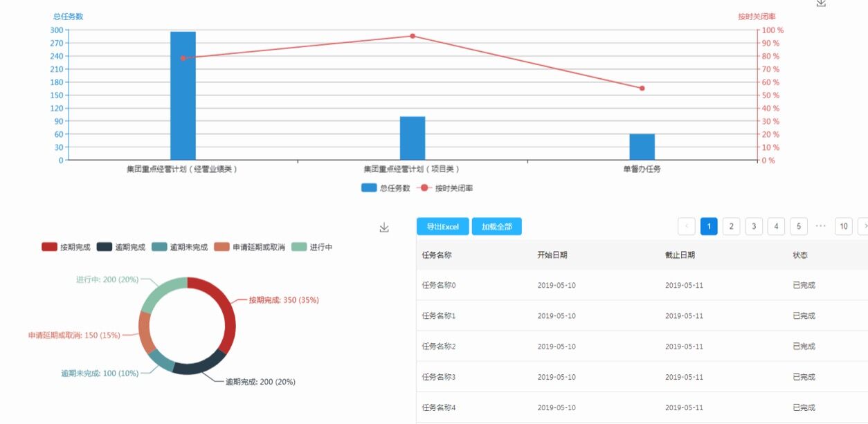
Task: Toggle the 申请延期或取消 legend item
Action: (x=249, y=247)
